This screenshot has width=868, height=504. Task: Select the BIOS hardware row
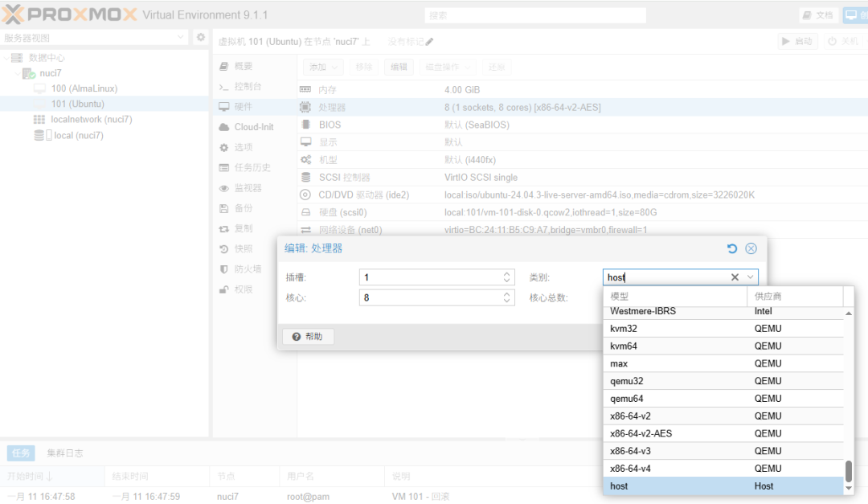[x=583, y=125]
